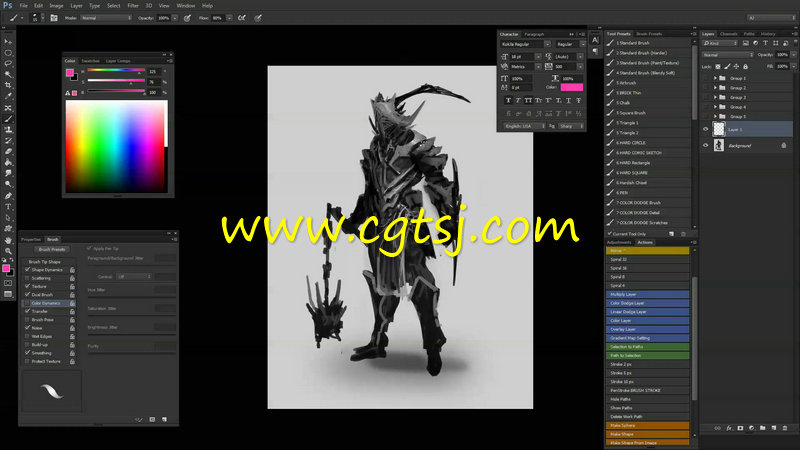
Task: Switch to the Paragraph tab
Action: click(534, 34)
